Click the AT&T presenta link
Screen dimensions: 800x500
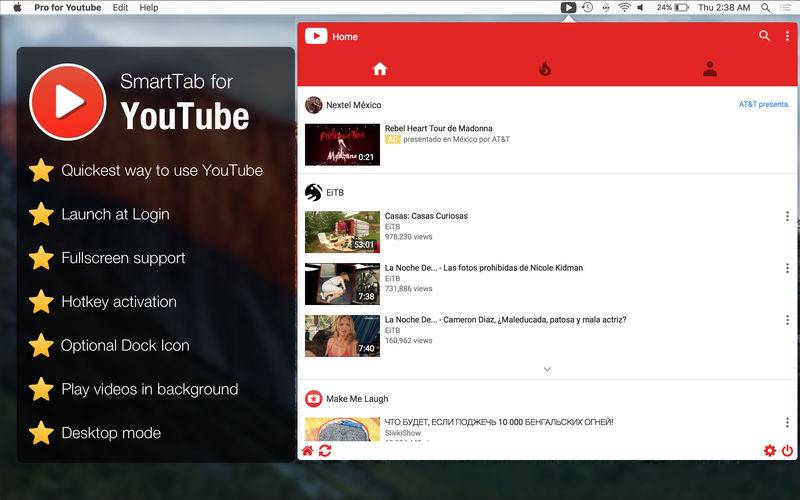click(x=764, y=104)
